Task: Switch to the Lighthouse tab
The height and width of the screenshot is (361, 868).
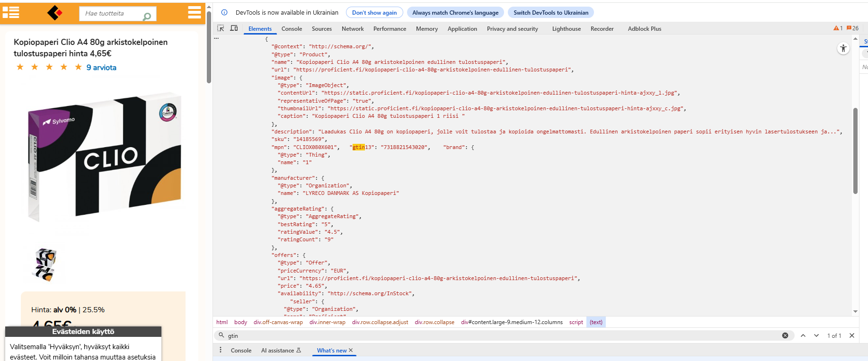Action: click(x=567, y=29)
